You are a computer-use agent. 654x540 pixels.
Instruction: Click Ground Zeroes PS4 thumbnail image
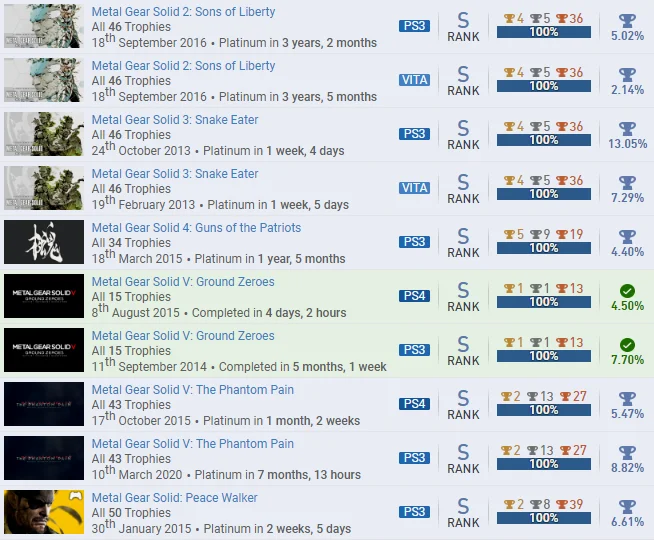pos(43,296)
